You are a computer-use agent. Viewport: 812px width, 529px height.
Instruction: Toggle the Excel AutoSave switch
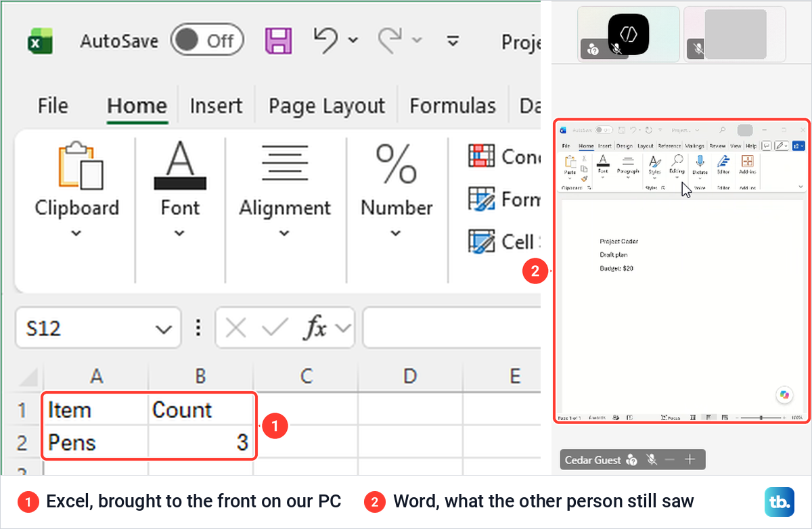pos(206,41)
